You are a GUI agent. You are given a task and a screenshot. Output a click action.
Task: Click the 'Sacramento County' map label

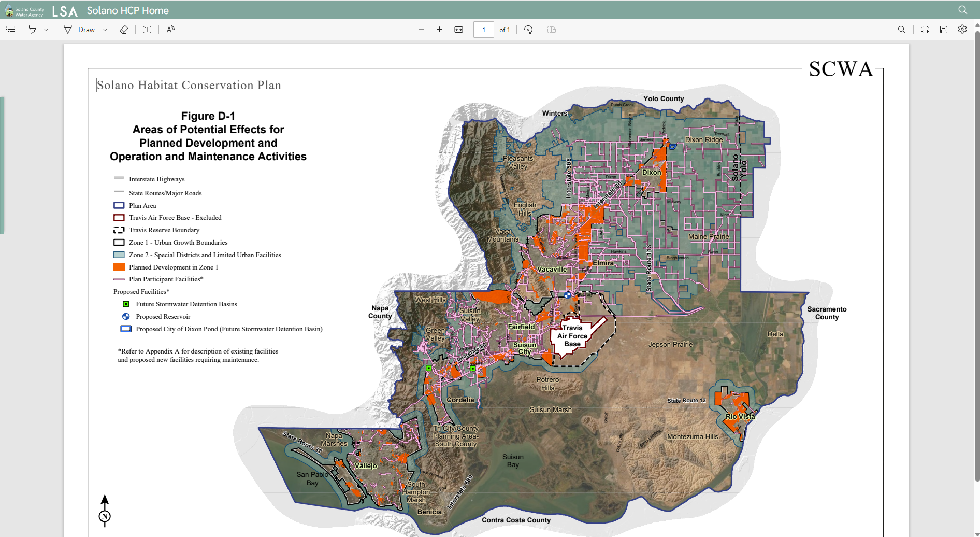(827, 313)
